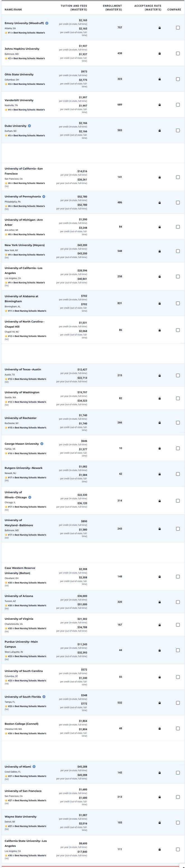Click the blue badge icon beside Emory University
Screen dimensions: 185x868
pyautogui.click(x=47, y=23)
